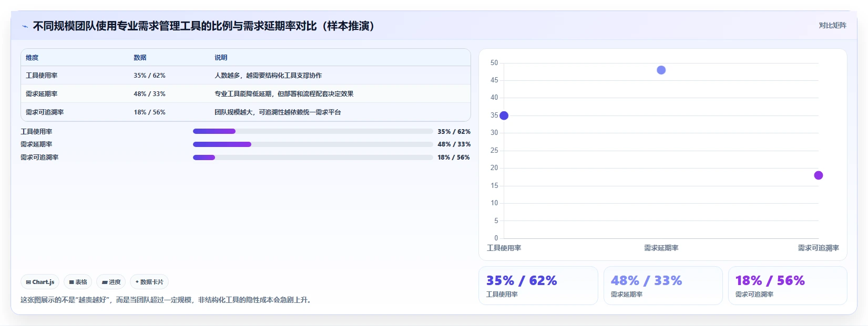Click the scatter point for 需求延期率 at 48
The image size is (868, 326).
click(x=661, y=70)
